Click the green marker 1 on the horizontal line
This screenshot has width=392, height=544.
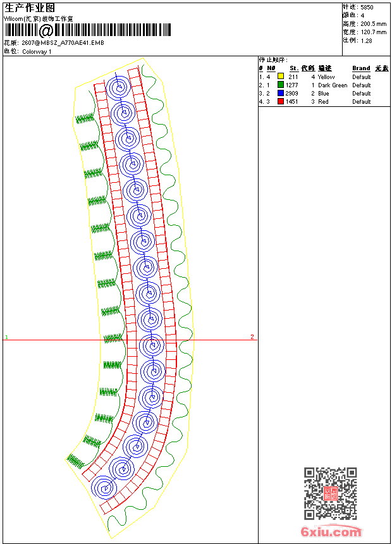click(x=6, y=337)
